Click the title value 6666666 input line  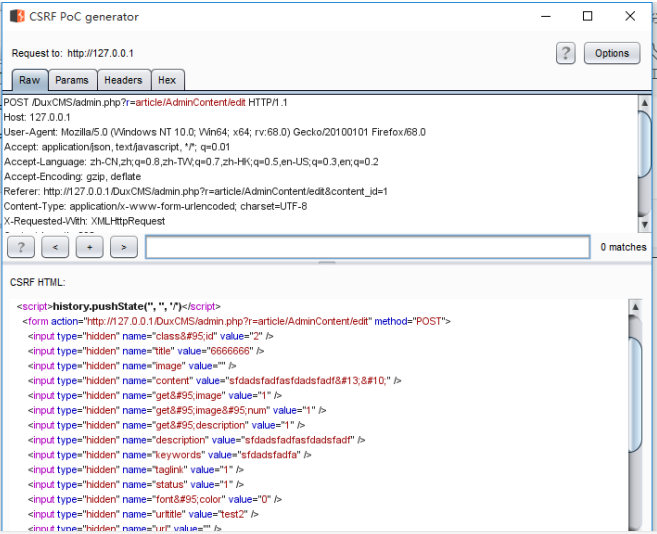click(146, 351)
